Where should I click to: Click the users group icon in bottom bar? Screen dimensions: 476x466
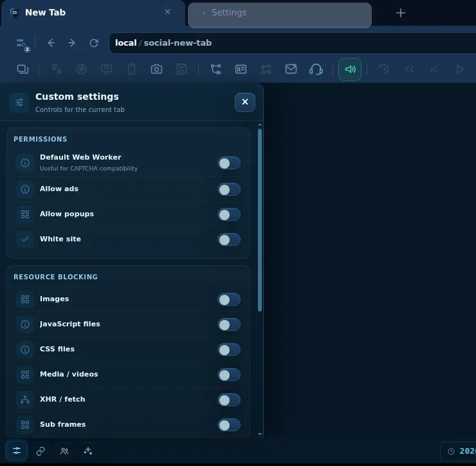[x=64, y=451]
